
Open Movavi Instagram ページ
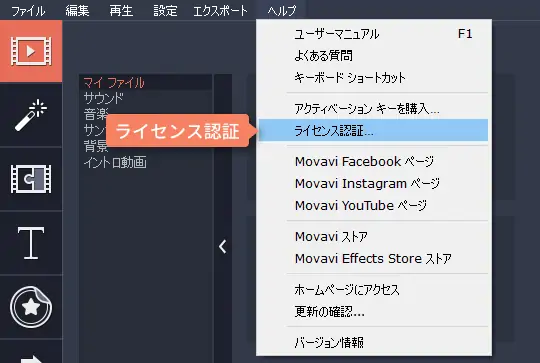tap(374, 183)
